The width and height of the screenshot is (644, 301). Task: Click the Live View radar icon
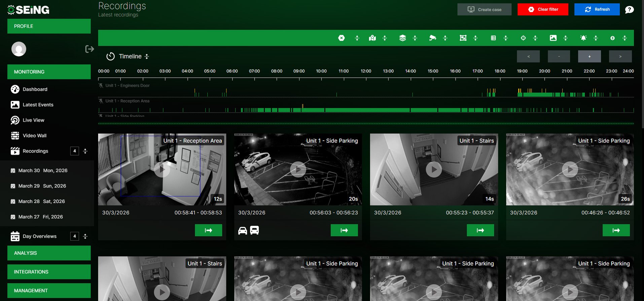pos(15,120)
